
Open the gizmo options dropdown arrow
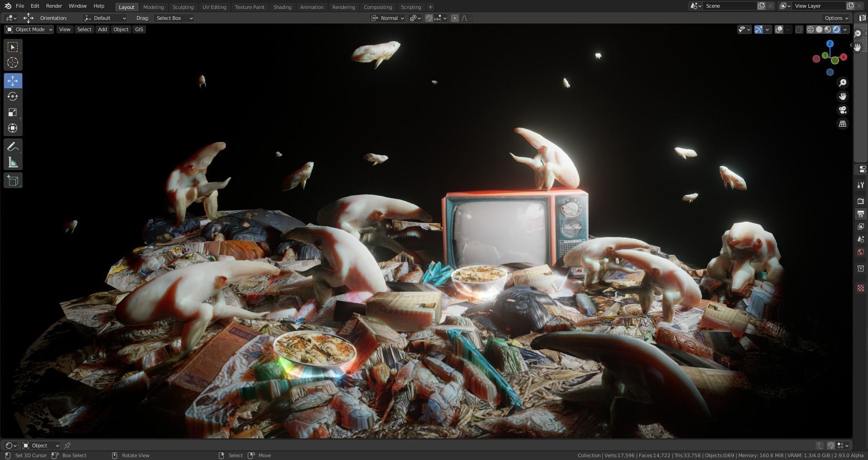point(767,29)
